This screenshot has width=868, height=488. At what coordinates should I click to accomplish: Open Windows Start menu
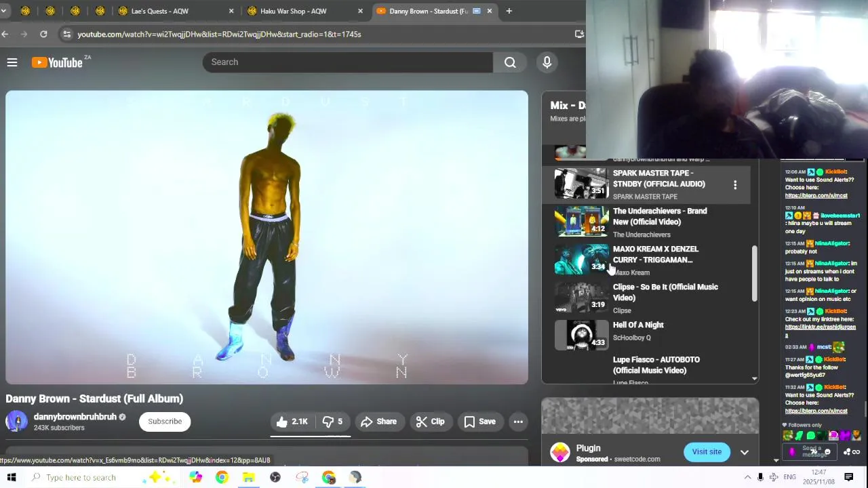click(12, 477)
